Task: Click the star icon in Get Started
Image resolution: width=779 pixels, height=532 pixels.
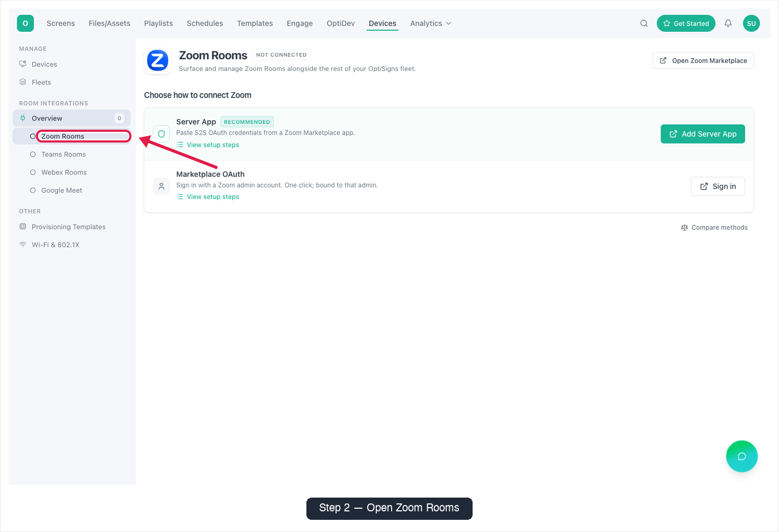Action: (x=667, y=23)
